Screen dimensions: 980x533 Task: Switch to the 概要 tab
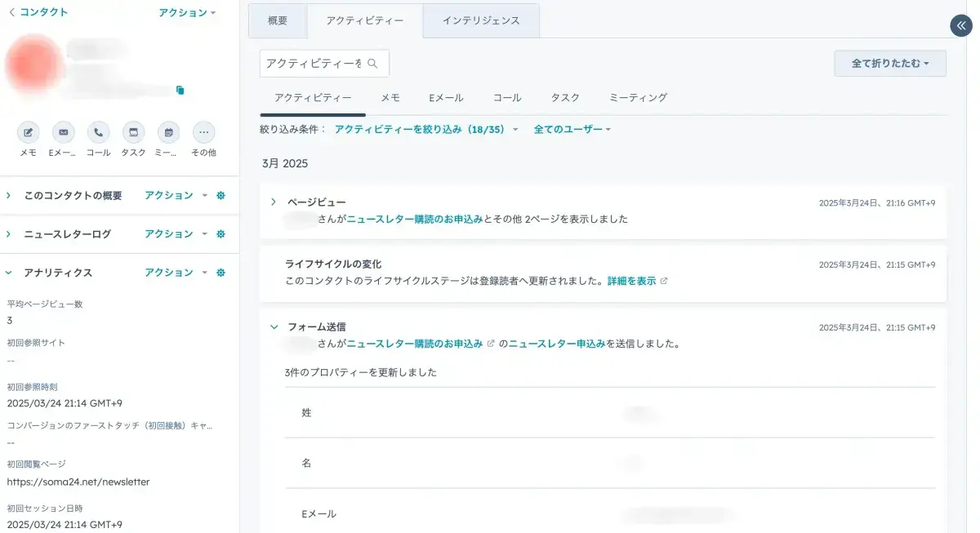click(278, 20)
